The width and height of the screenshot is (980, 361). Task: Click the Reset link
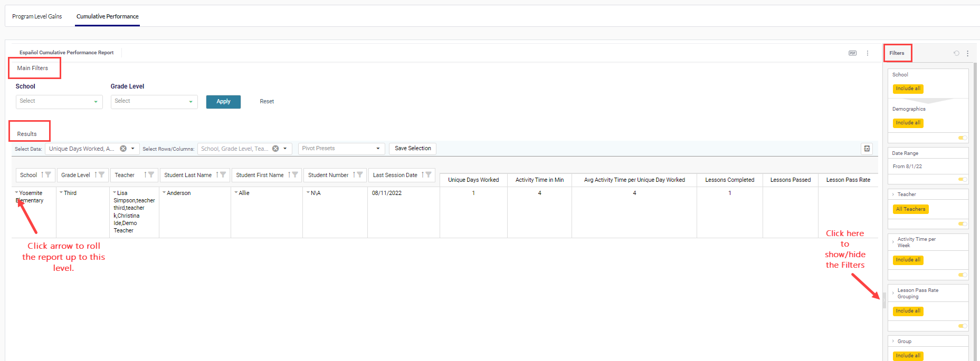[267, 101]
